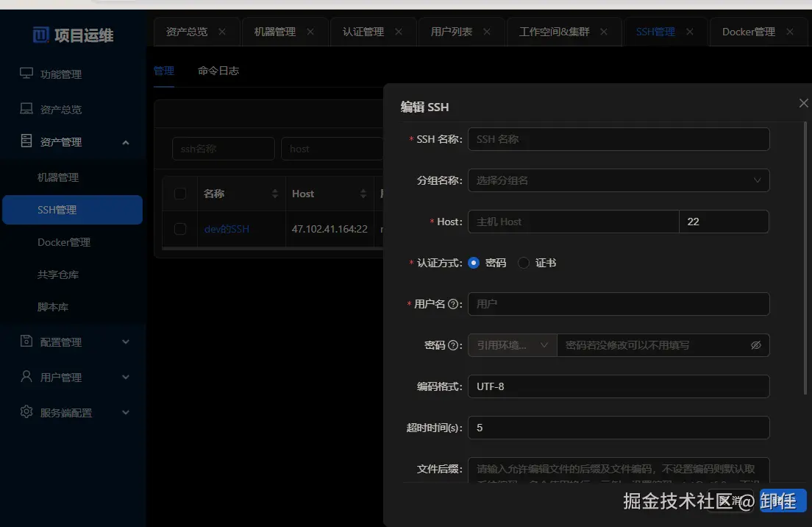Image resolution: width=812 pixels, height=527 pixels.
Task: Expand the 配置管理 sidebar group
Action: pyautogui.click(x=126, y=342)
